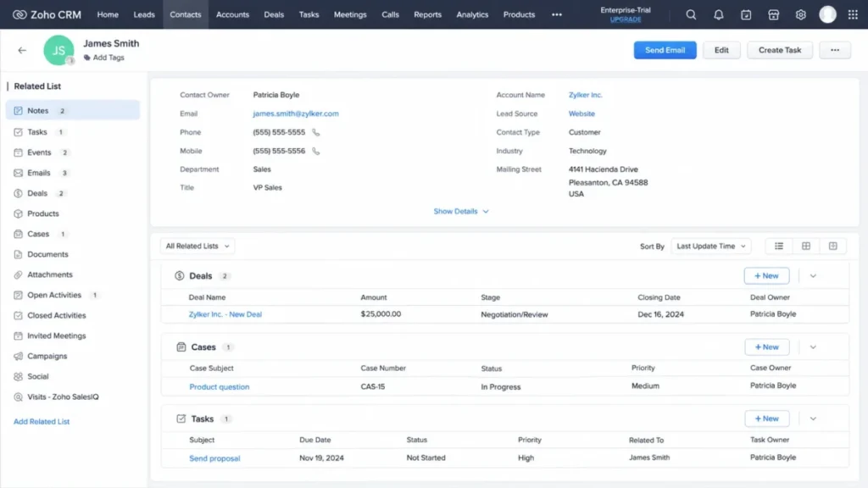868x488 pixels.
Task: Open the Send proposal task link
Action: pyautogui.click(x=214, y=458)
